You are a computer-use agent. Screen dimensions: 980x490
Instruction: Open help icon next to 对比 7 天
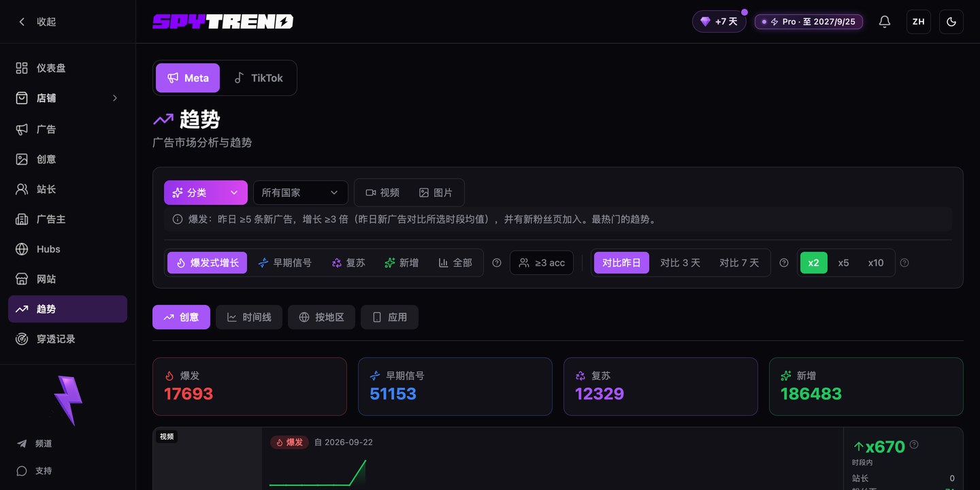[784, 263]
